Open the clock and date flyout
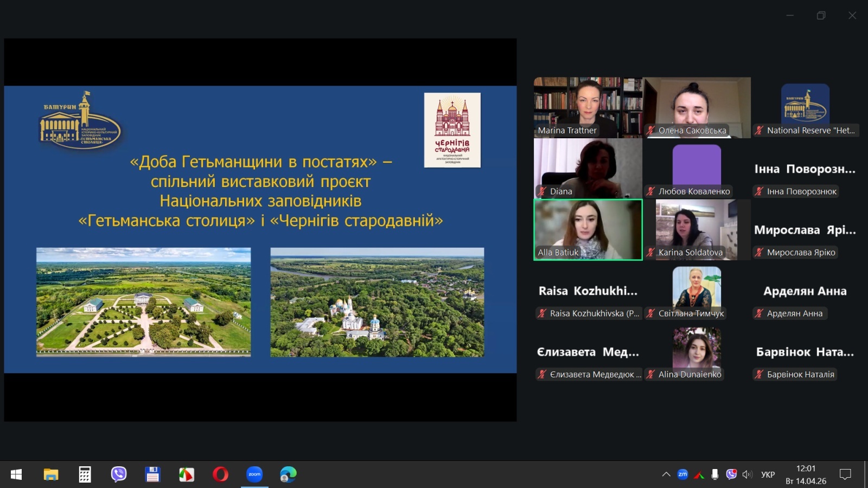This screenshot has width=868, height=488. [806, 474]
